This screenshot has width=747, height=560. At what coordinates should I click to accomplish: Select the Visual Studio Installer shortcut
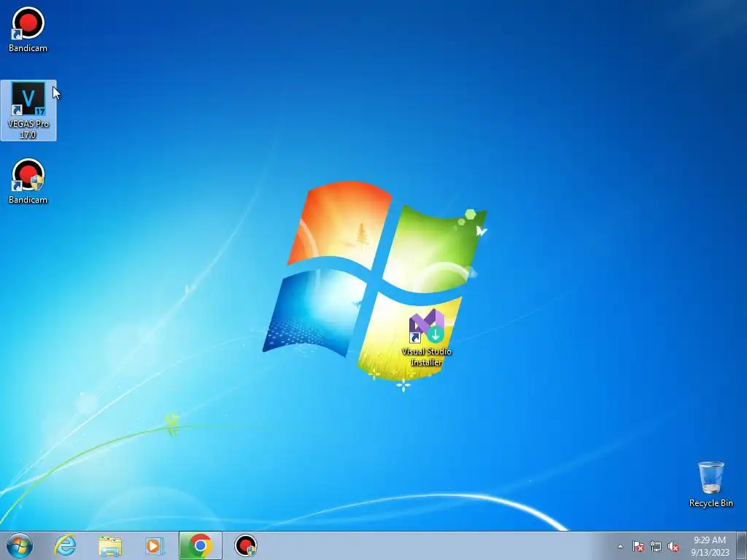[x=426, y=338]
